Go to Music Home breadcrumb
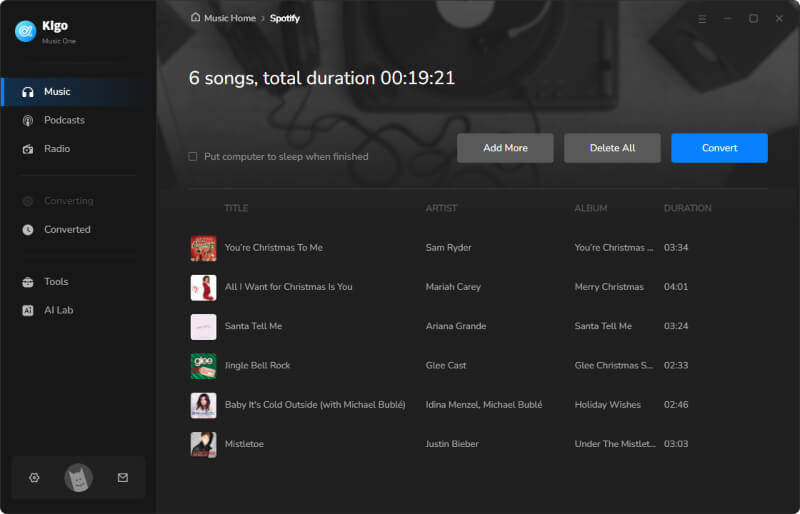The image size is (800, 514). pos(230,18)
